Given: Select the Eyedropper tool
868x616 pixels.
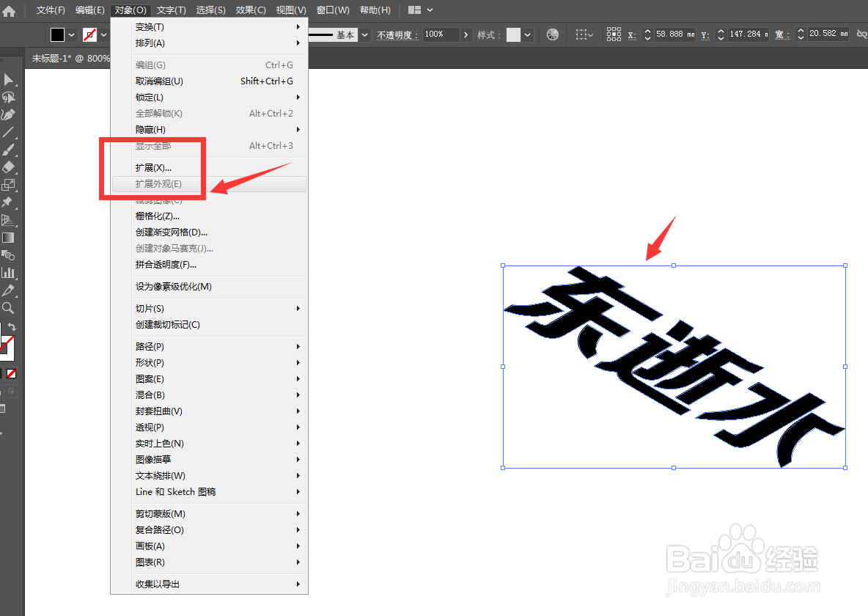Looking at the screenshot, I should (x=8, y=290).
